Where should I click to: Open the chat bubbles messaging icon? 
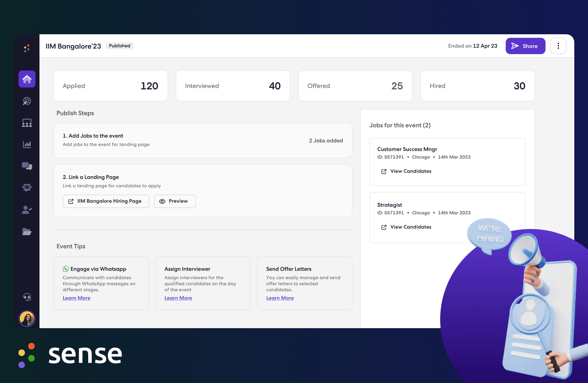(x=27, y=166)
